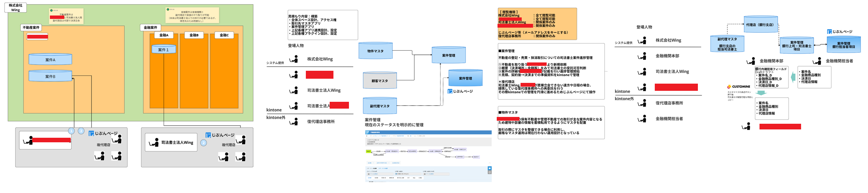
Task: Click the left-pointing green arrow between field lists
Action: tap(793, 77)
